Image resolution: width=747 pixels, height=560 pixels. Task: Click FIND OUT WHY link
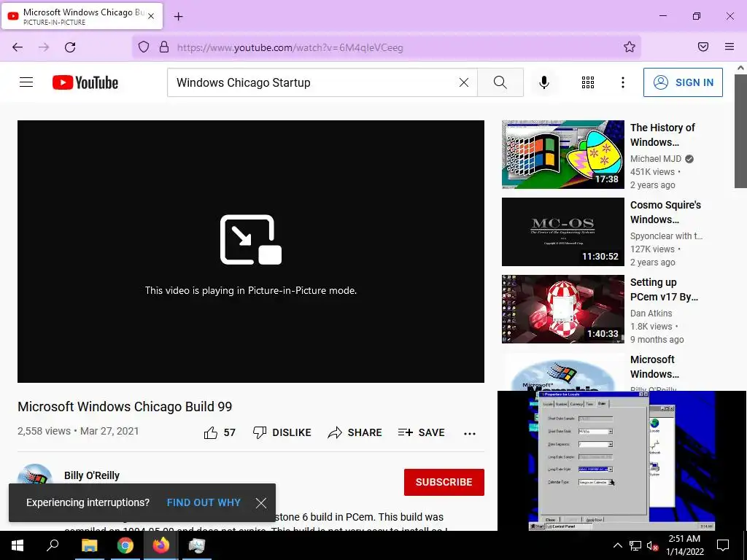point(204,502)
